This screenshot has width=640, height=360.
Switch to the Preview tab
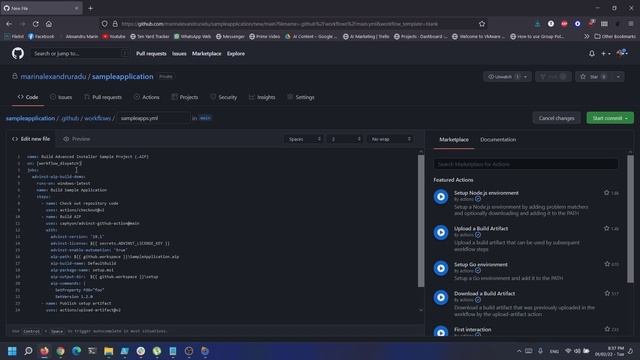click(77, 139)
